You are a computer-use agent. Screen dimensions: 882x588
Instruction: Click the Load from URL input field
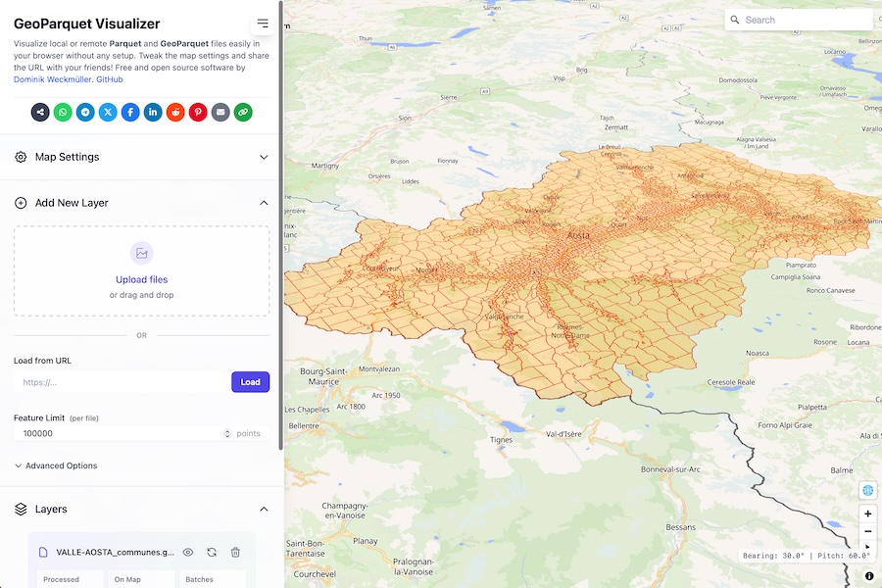[121, 382]
